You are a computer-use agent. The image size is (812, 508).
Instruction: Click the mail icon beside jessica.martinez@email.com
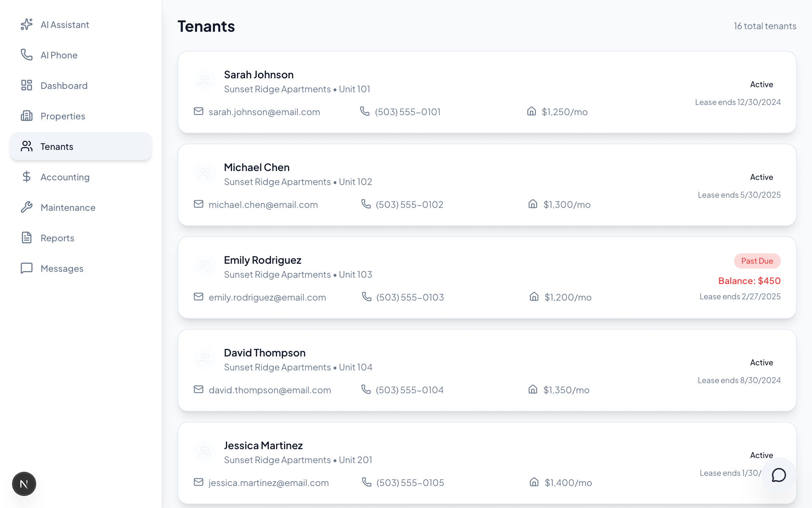(199, 482)
